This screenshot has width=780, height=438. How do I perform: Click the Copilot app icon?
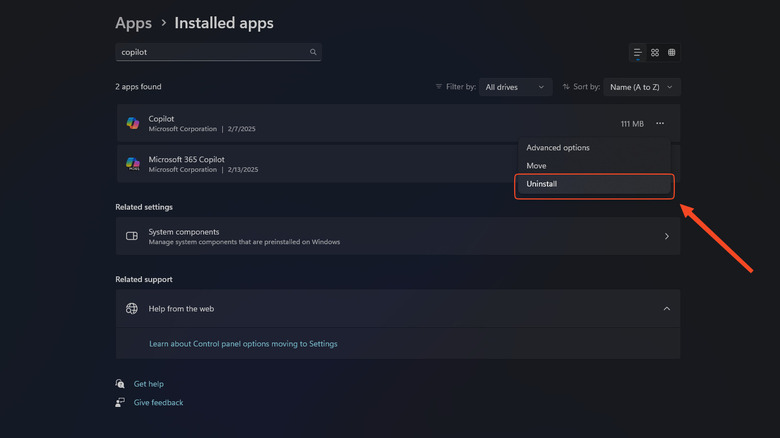point(132,123)
